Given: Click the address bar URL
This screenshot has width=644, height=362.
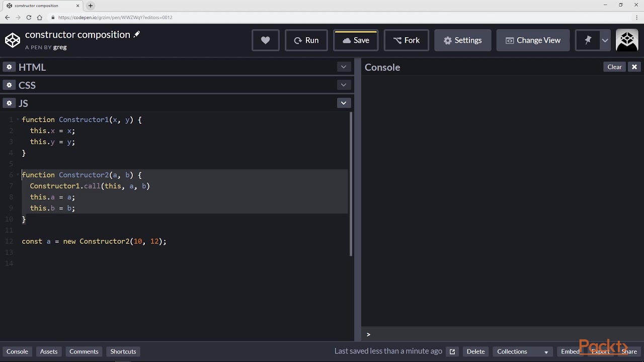Looking at the screenshot, I should pos(115,18).
